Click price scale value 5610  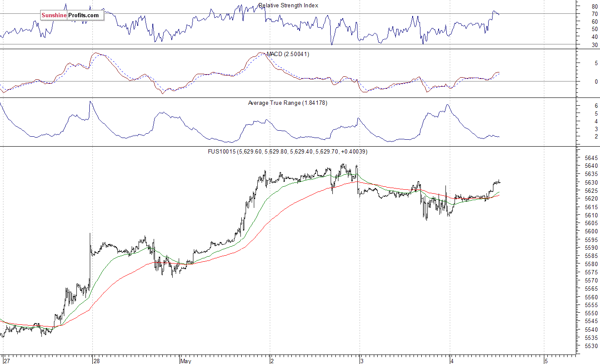(x=591, y=215)
